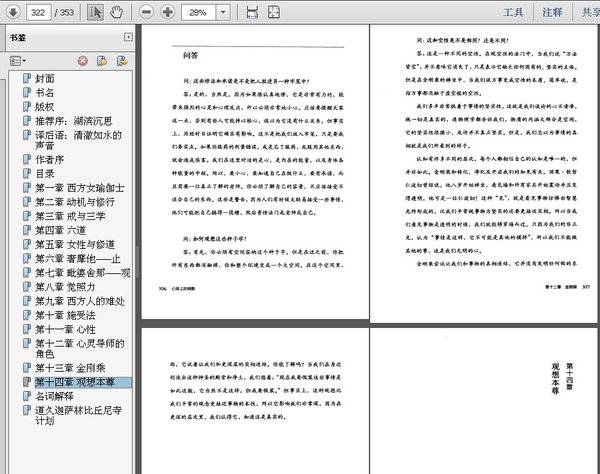
Task: Go to 第十一章 心性
Action: (x=65, y=329)
